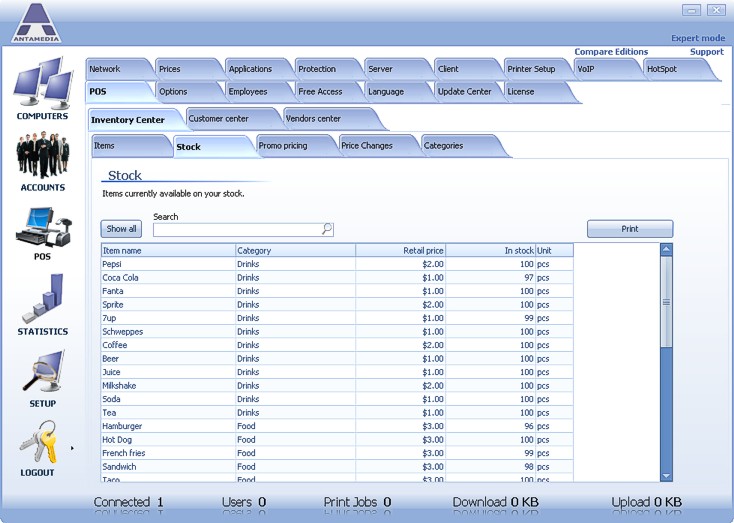The image size is (734, 523).
Task: Select the POS cash register icon
Action: click(42, 227)
